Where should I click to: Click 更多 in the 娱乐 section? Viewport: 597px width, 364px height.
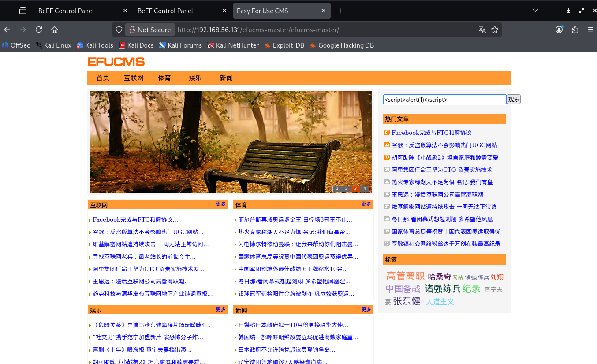(221, 309)
